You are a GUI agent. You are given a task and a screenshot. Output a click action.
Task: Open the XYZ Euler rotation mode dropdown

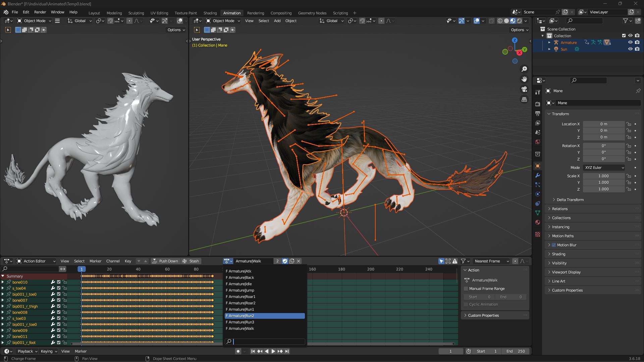604,168
